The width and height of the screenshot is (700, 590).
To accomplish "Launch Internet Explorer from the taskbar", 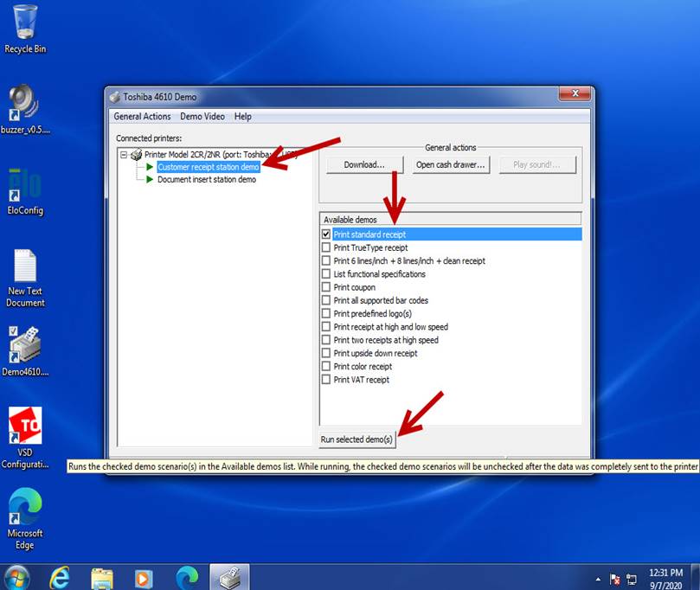I will (x=60, y=576).
